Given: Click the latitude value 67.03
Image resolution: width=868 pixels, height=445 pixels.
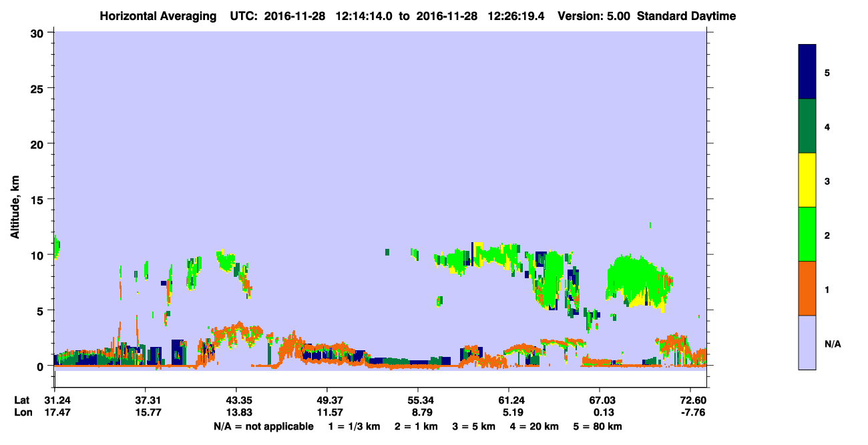Looking at the screenshot, I should [600, 400].
